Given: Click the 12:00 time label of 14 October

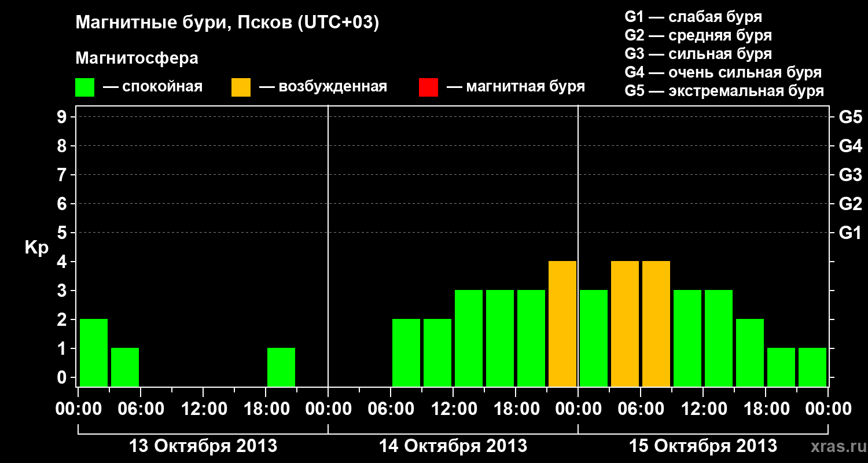Looking at the screenshot, I should click(453, 409).
